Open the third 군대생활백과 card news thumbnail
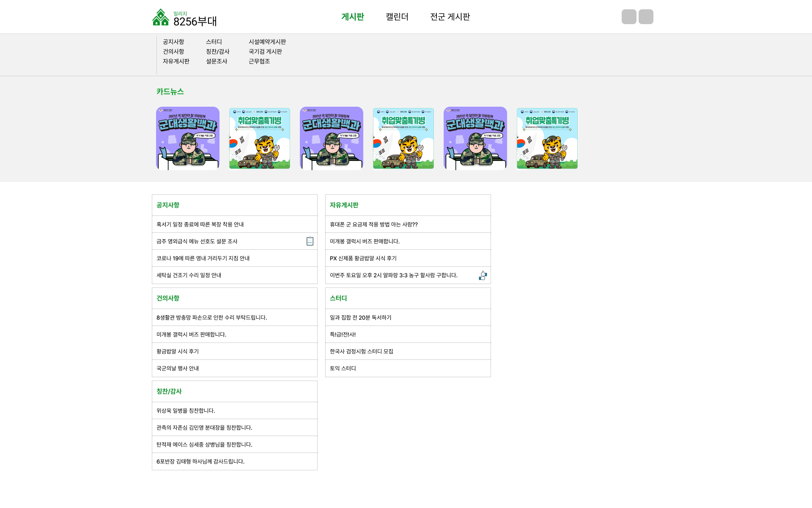812x508 pixels. pyautogui.click(x=475, y=138)
